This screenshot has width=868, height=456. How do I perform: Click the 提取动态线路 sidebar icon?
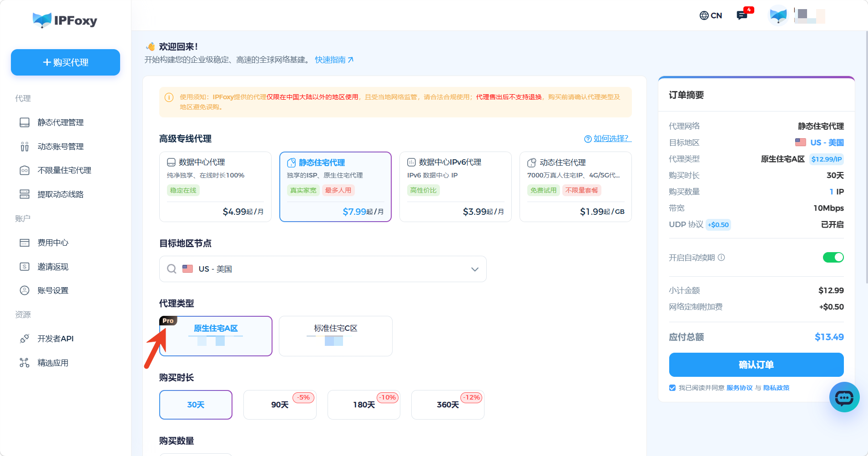(x=25, y=194)
